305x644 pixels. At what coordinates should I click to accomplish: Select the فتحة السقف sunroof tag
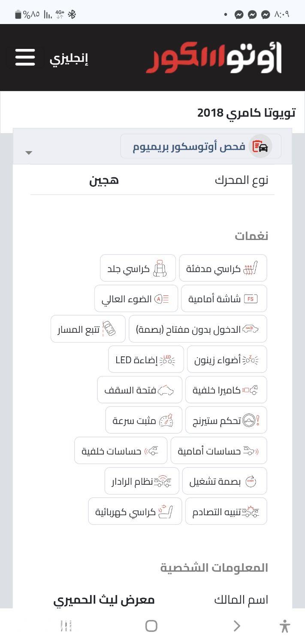pyautogui.click(x=139, y=390)
